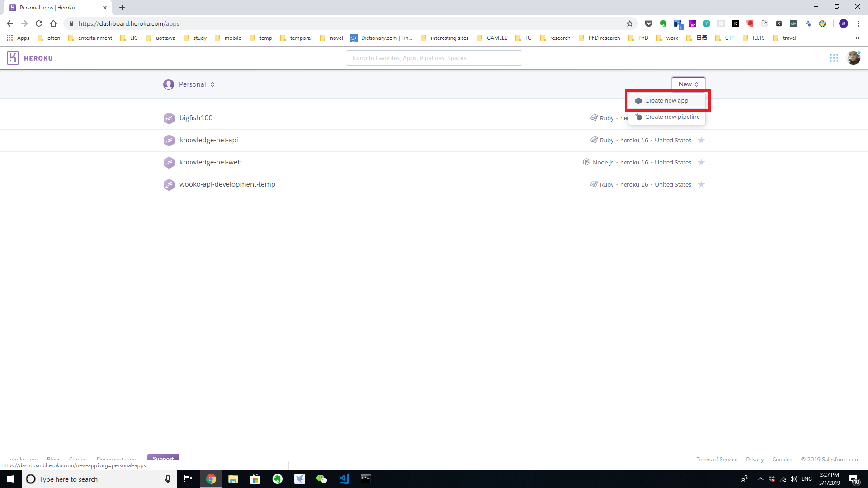This screenshot has height=488, width=868.
Task: Toggle favorite star for knowledge-net-web
Action: [x=701, y=163]
